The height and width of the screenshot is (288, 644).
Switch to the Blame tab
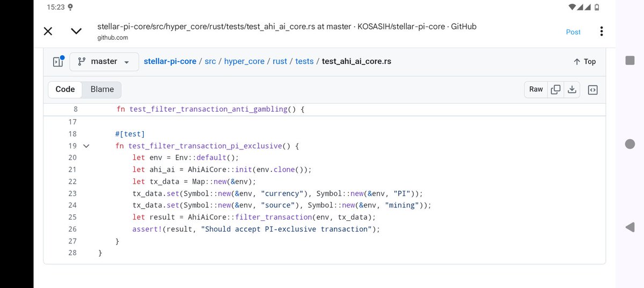(x=102, y=89)
